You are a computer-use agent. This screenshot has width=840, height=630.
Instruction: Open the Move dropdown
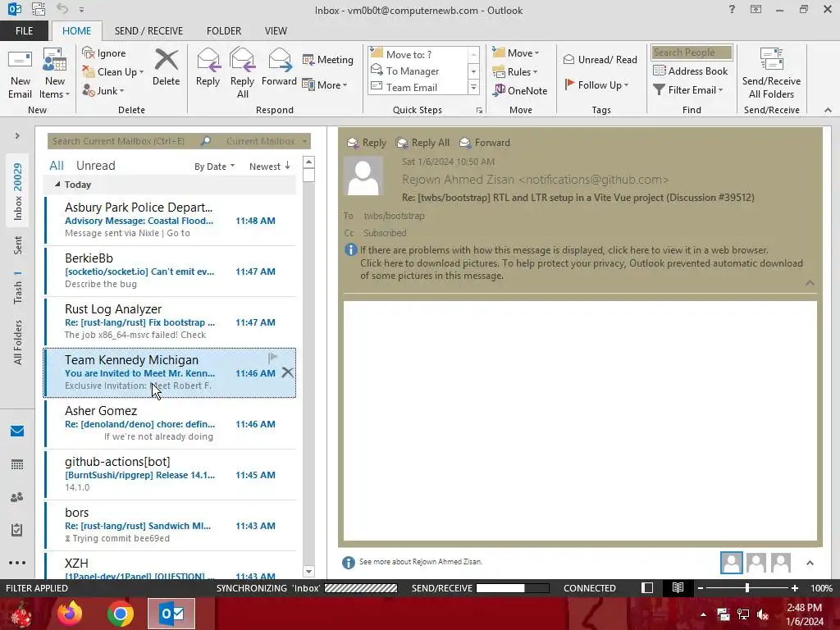tap(516, 53)
